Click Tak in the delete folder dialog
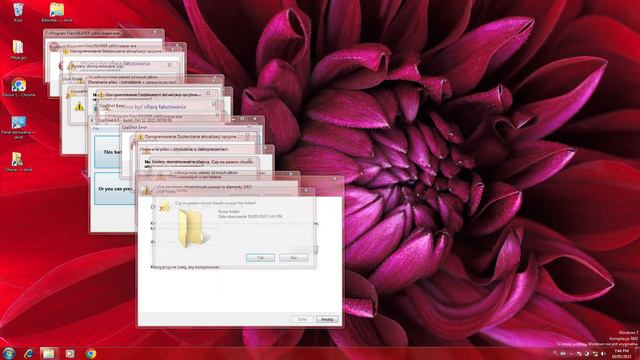This screenshot has height=360, width=640. pyautogui.click(x=260, y=258)
